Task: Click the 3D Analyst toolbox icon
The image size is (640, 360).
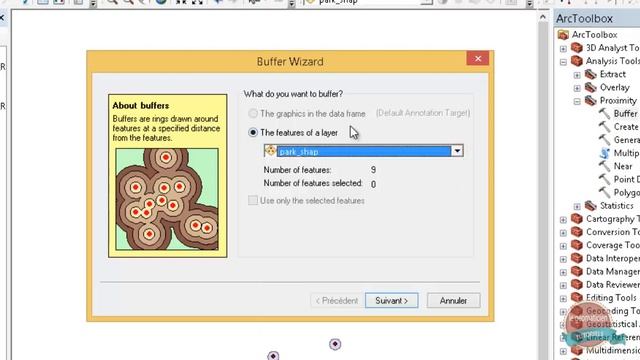Action: click(577, 48)
